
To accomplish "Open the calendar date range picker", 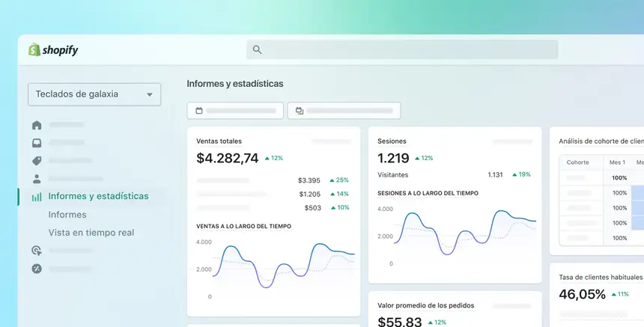I will tap(235, 111).
